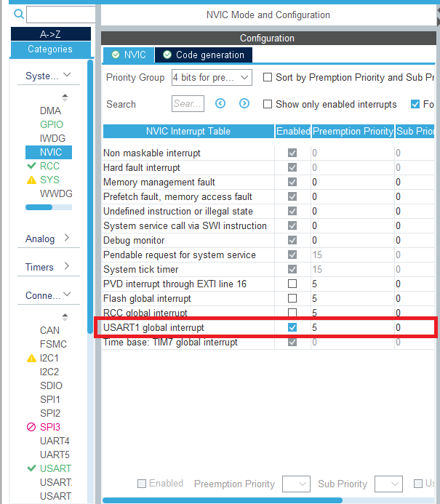The image size is (440, 504).
Task: Click USART1 preemption priority value 5
Action: (314, 327)
